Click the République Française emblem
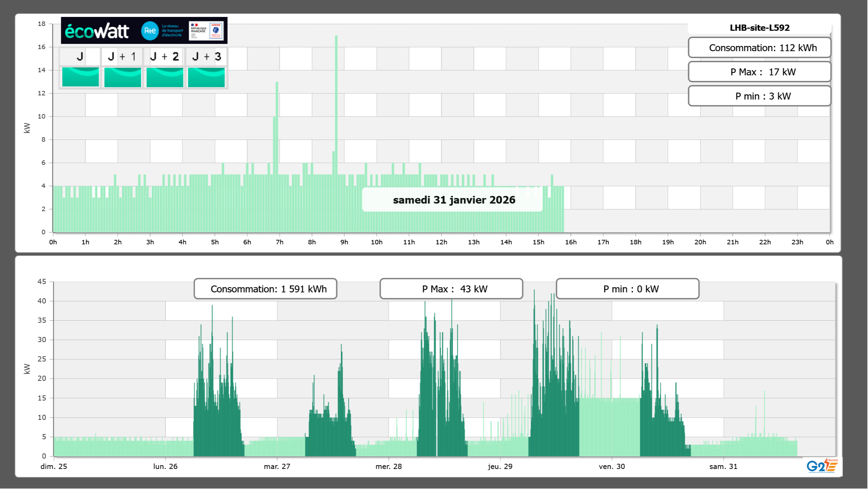The height and width of the screenshot is (489, 868). coord(198,31)
